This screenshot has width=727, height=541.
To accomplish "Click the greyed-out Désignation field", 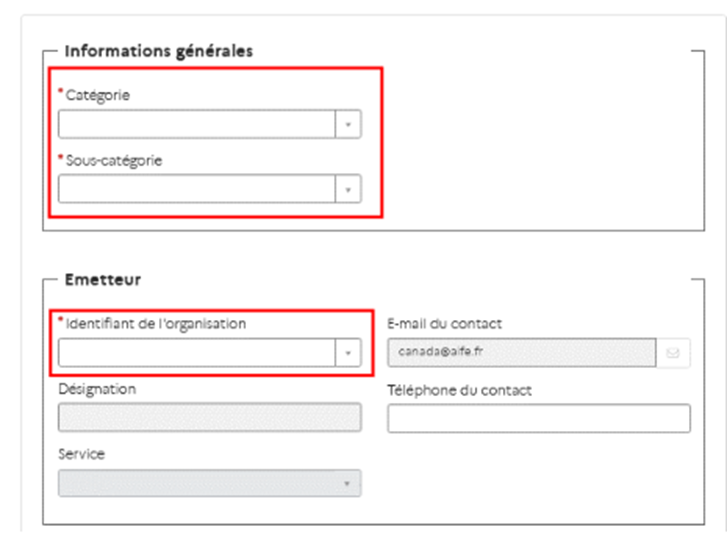I will pos(209,418).
